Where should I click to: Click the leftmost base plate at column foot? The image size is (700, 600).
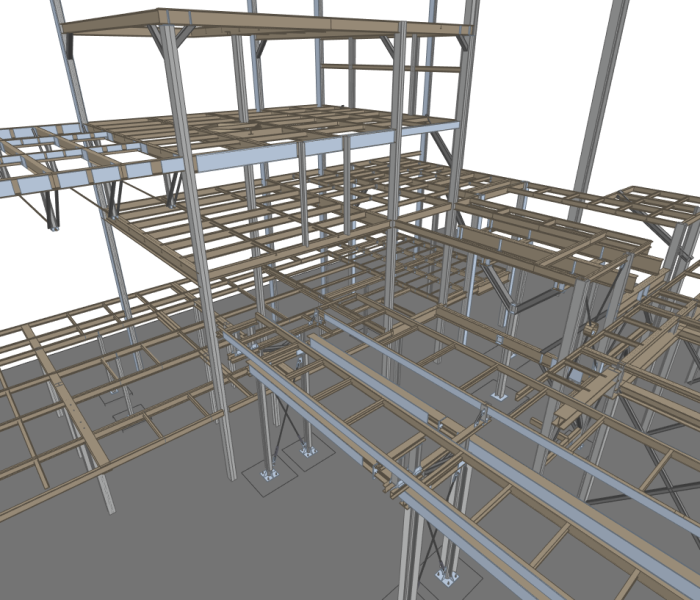point(267,474)
